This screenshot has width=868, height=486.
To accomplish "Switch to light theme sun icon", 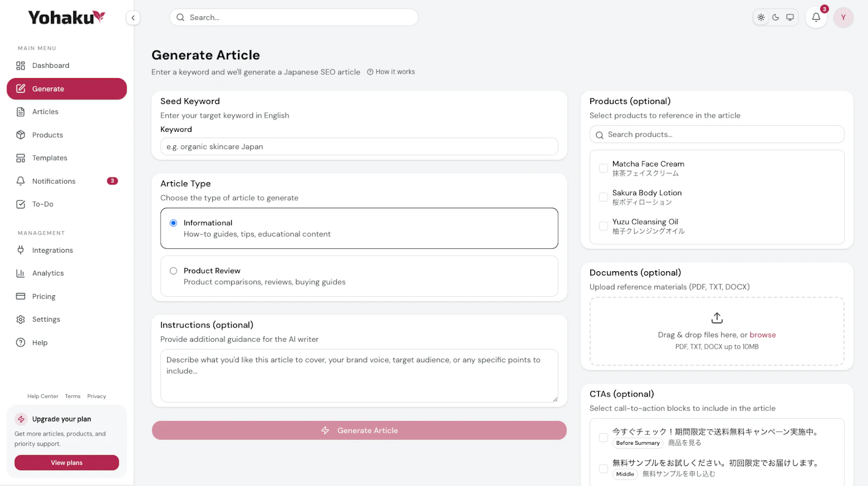I will click(x=761, y=17).
